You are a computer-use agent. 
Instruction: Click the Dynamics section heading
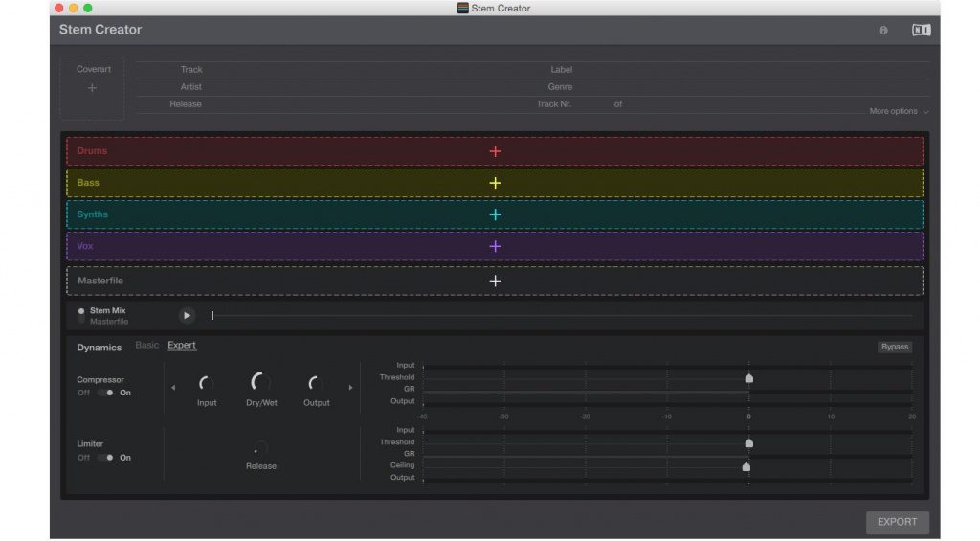click(x=99, y=348)
